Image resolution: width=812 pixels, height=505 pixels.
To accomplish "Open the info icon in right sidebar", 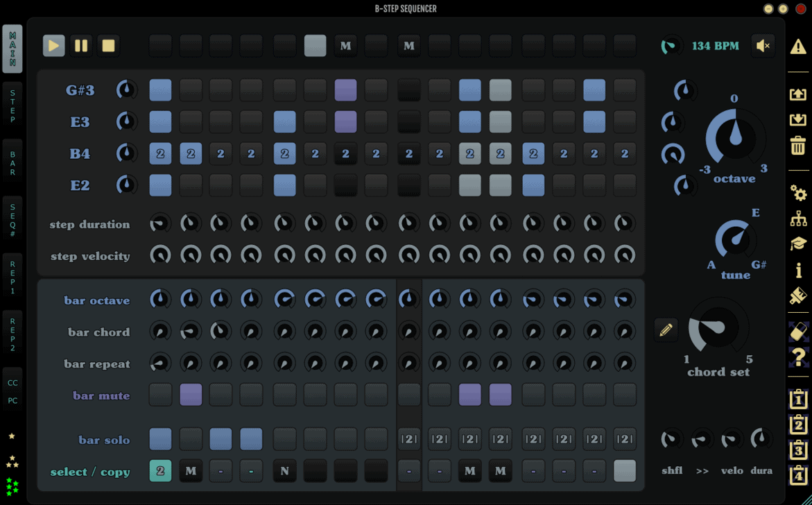I will (x=798, y=269).
